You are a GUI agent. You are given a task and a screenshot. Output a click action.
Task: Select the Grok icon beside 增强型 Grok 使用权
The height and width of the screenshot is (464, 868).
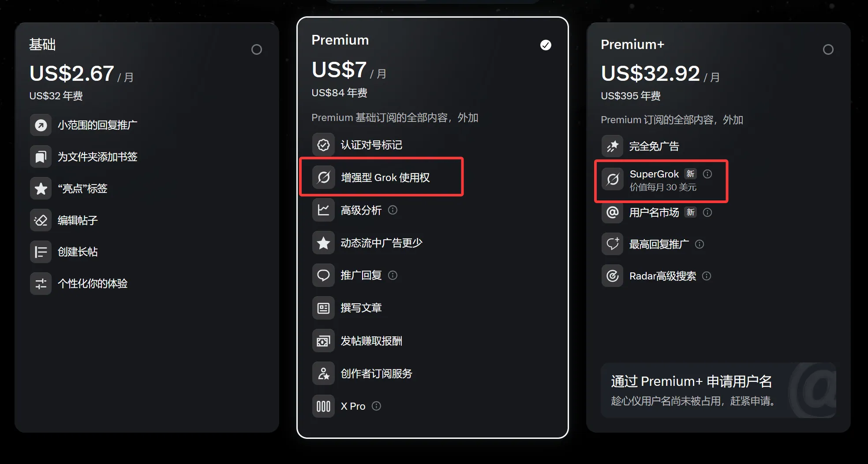323,177
